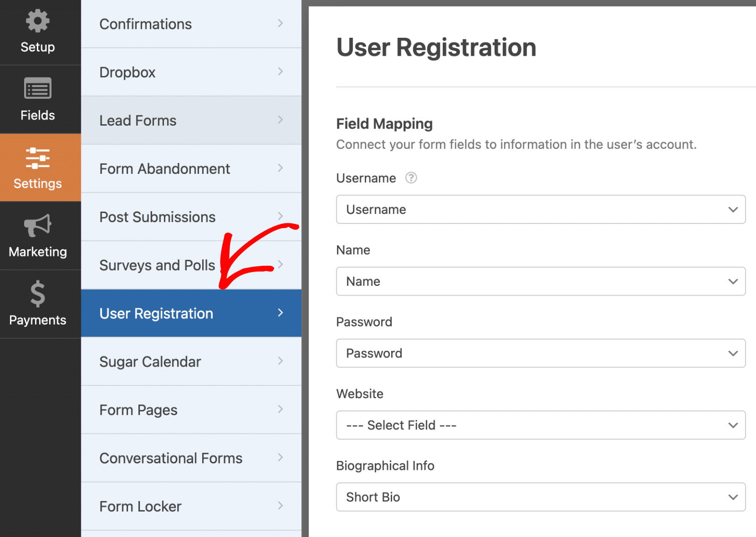Open Lead Forms settings

coord(191,120)
